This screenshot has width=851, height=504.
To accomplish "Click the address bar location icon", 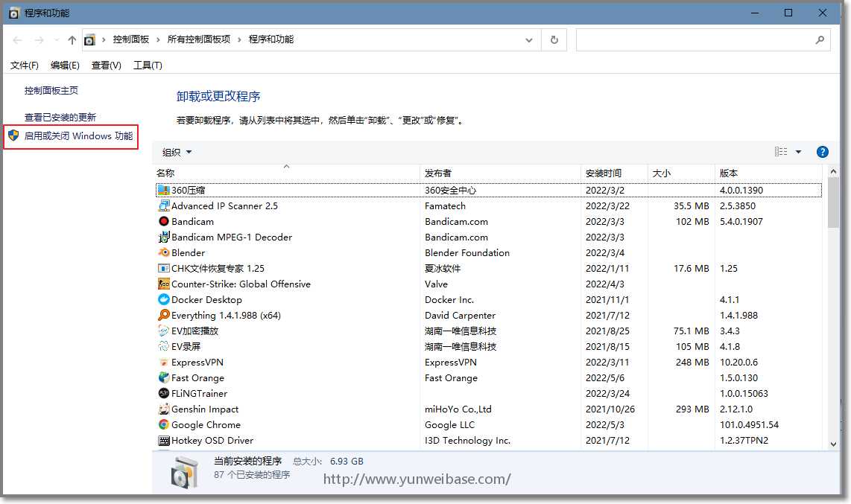I will [89, 39].
